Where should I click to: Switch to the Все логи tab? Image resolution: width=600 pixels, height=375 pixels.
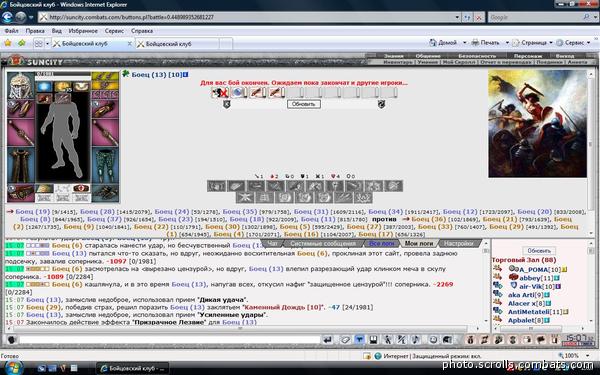click(x=382, y=243)
